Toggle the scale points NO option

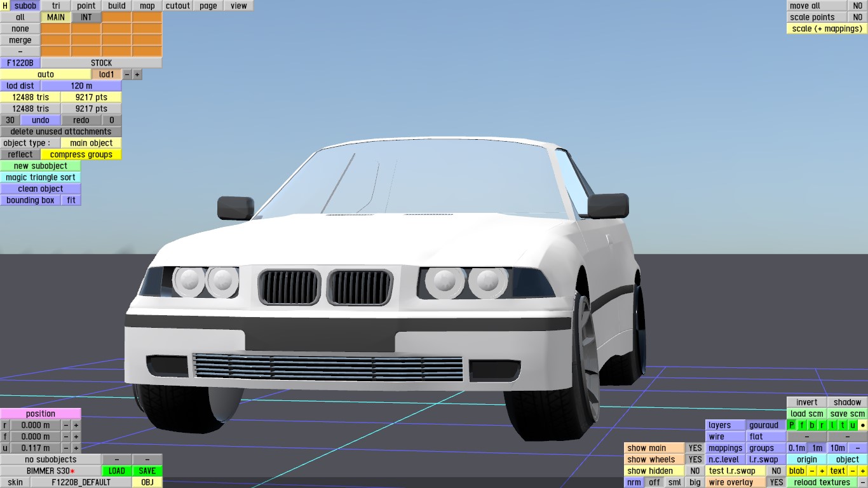(x=858, y=17)
